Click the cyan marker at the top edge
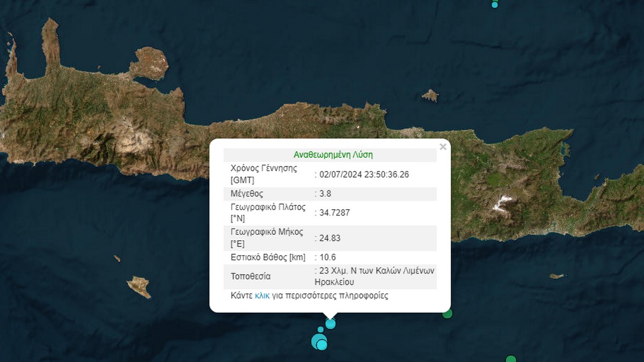The height and width of the screenshot is (362, 644). pos(495,4)
